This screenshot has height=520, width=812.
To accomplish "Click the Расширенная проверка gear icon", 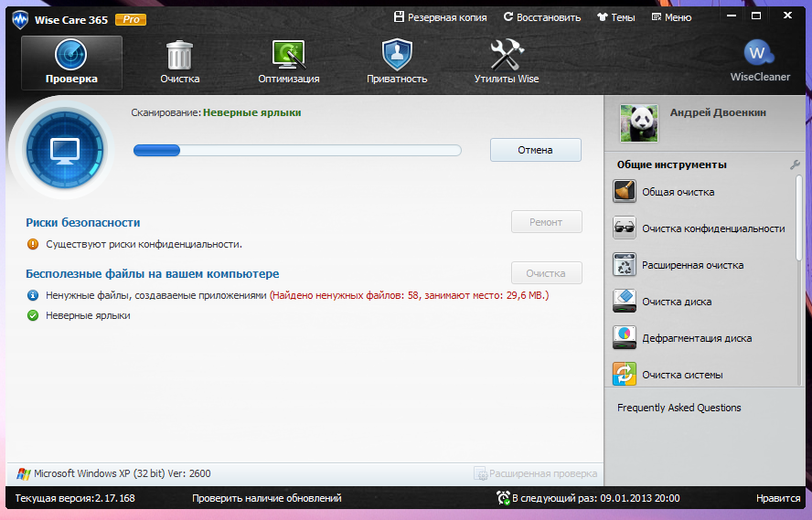I will pyautogui.click(x=481, y=473).
